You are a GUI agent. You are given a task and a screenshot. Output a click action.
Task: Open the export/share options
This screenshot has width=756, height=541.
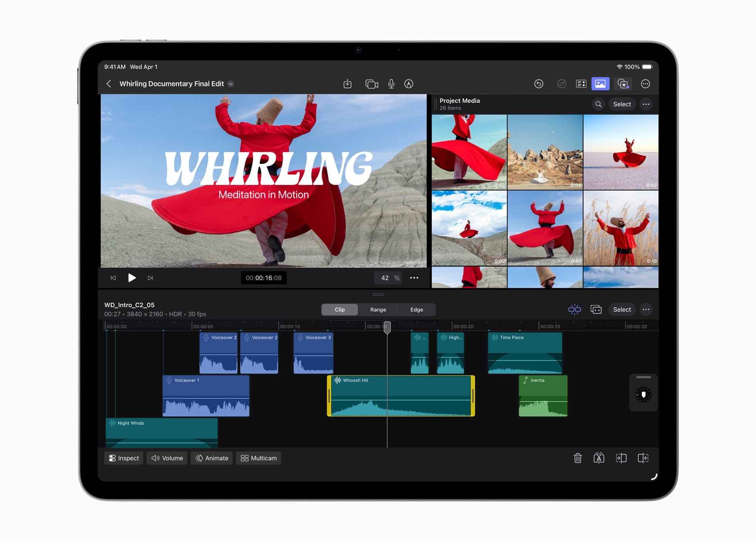pos(348,84)
